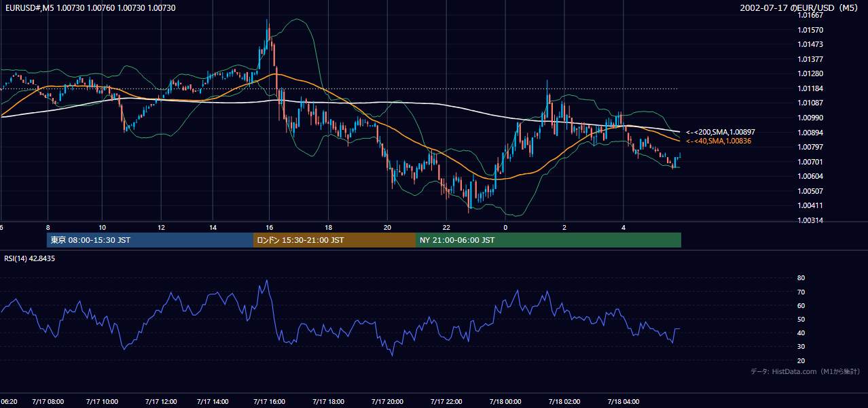
Task: Click price axis label 1.00604
Action: [810, 176]
